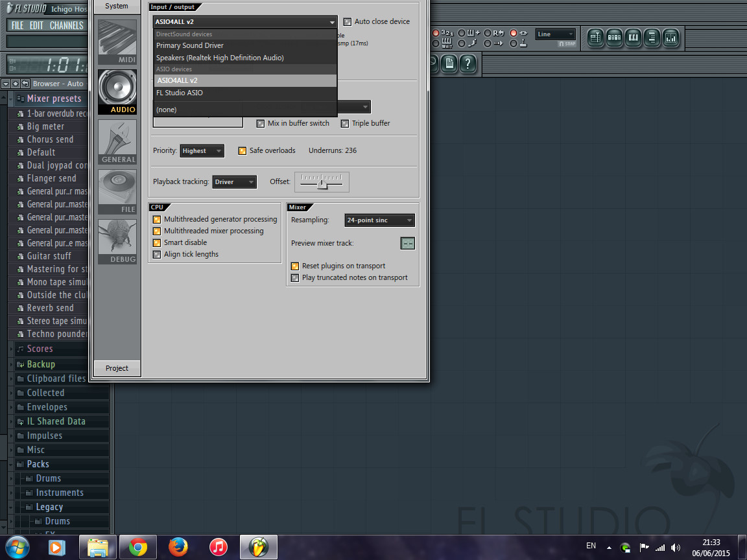The height and width of the screenshot is (560, 747).
Task: Open the step sequencer view button
Action: (614, 38)
